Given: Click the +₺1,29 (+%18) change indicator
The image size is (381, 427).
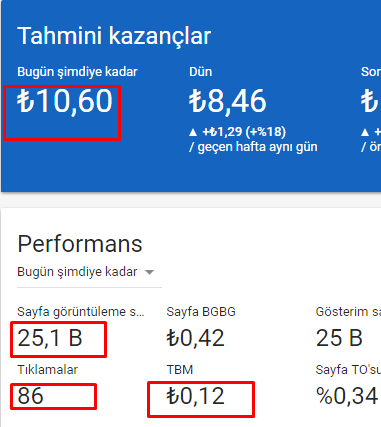Looking at the screenshot, I should coord(244,132).
